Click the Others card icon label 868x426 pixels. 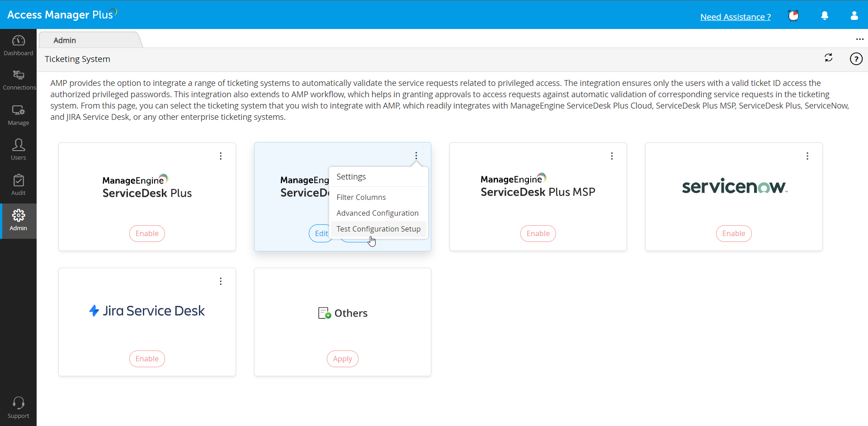[343, 313]
